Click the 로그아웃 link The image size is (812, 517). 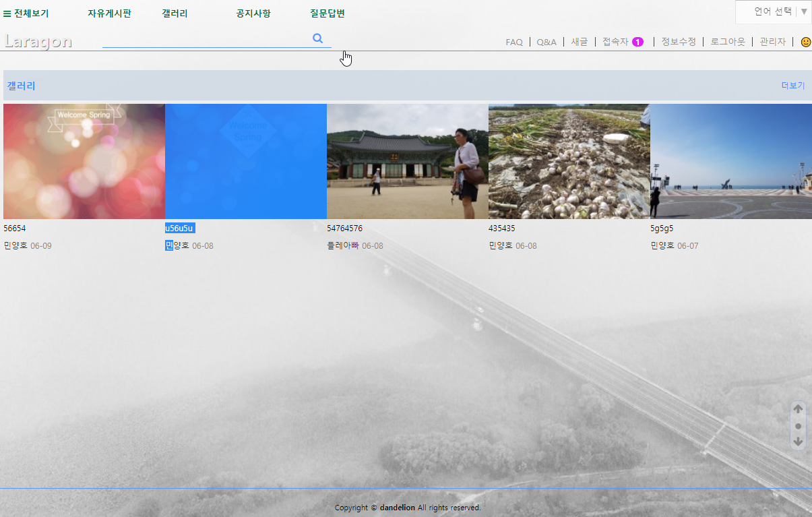(x=728, y=42)
